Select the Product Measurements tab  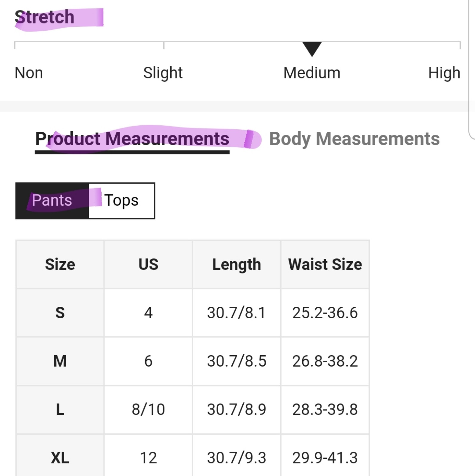click(x=132, y=139)
